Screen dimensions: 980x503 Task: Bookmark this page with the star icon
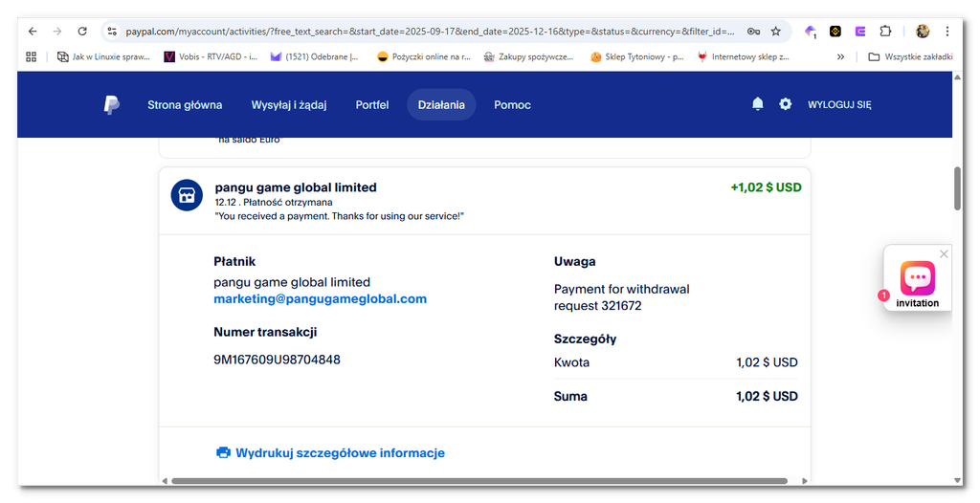click(x=775, y=32)
